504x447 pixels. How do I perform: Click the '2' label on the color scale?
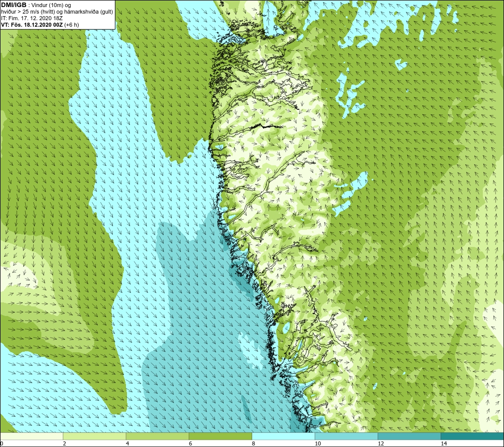(65, 444)
